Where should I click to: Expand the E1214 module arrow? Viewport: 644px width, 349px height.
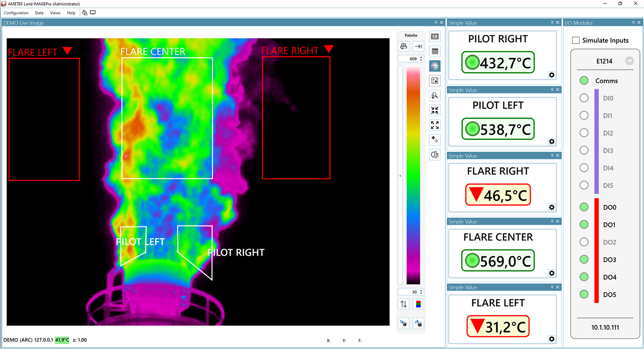point(629,61)
